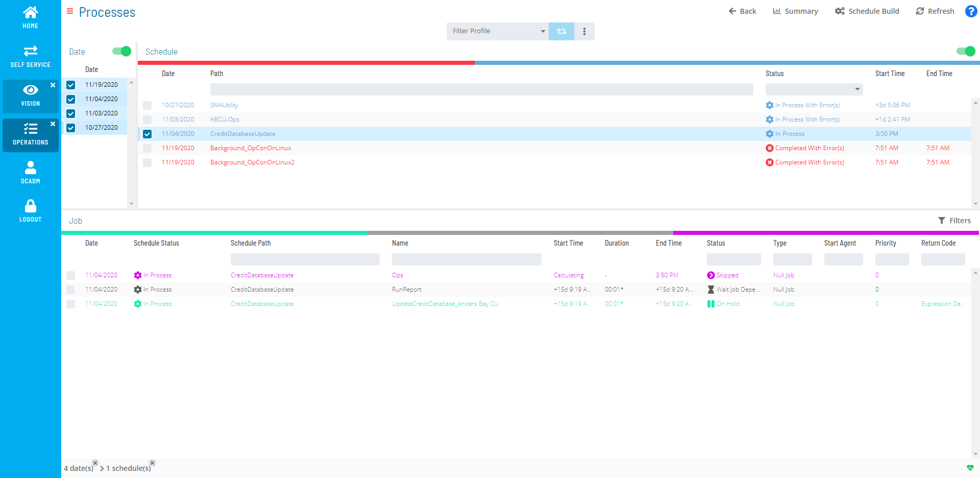Check the ABCU-Ops schedule checkbox
The image size is (980, 478).
pos(148,120)
